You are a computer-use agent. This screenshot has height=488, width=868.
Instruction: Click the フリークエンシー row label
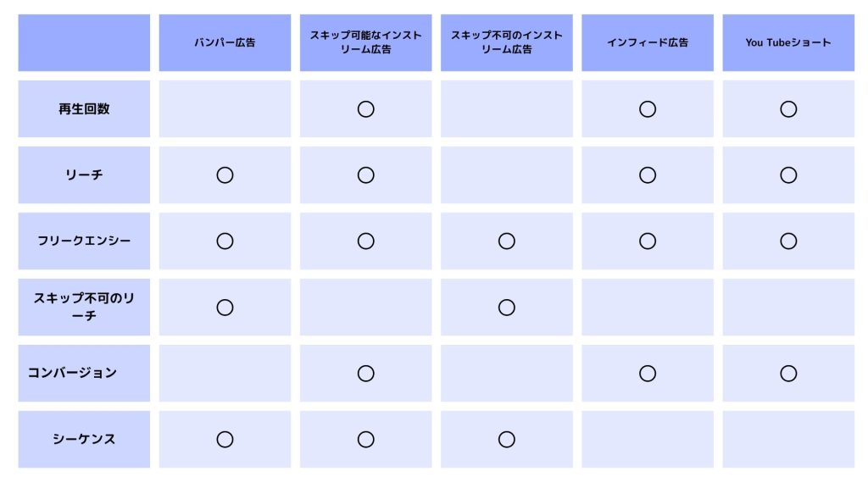point(84,241)
